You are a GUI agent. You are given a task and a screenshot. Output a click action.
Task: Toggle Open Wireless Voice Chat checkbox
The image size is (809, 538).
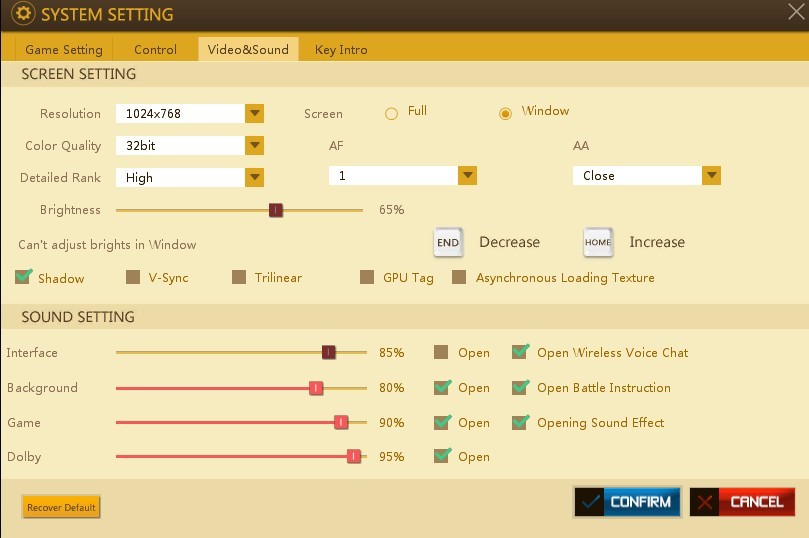520,352
